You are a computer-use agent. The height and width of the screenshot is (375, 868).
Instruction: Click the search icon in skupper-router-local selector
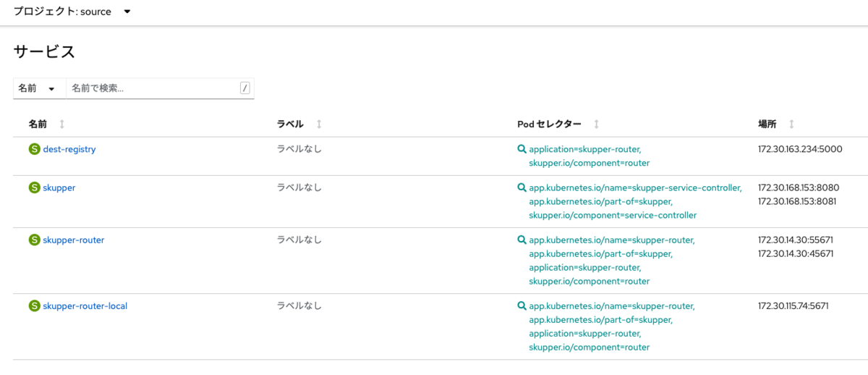522,306
